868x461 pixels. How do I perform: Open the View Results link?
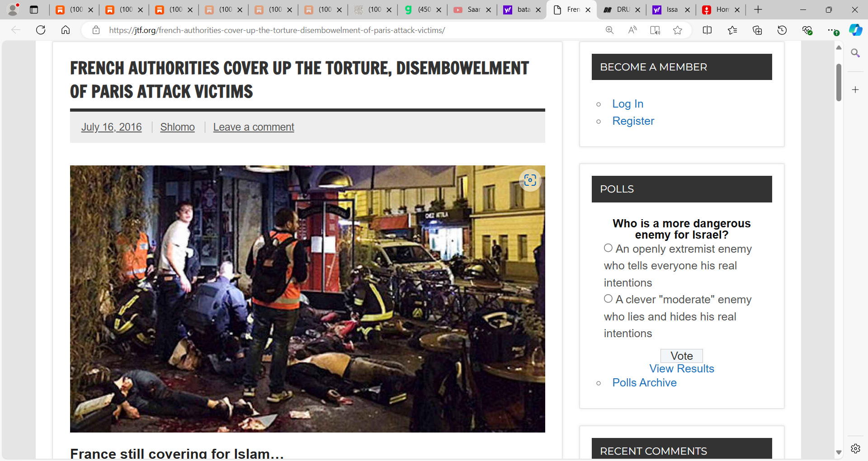point(681,368)
